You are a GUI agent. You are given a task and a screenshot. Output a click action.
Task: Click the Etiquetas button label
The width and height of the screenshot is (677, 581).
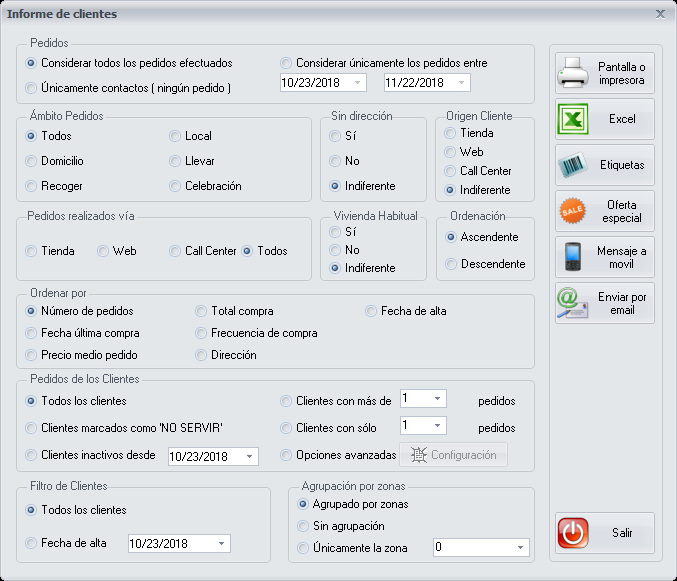(x=622, y=165)
